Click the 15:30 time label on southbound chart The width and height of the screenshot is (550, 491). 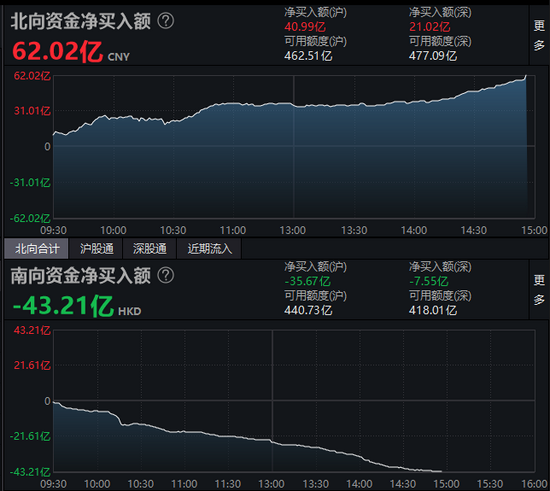(490, 484)
